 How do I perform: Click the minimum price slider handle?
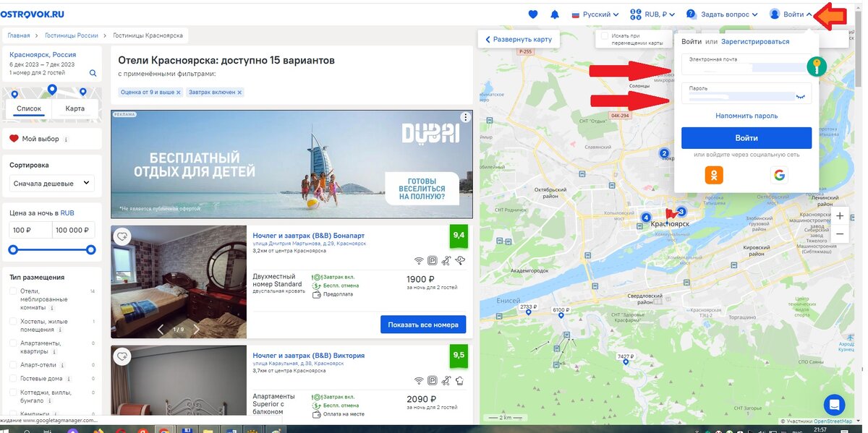tap(13, 249)
